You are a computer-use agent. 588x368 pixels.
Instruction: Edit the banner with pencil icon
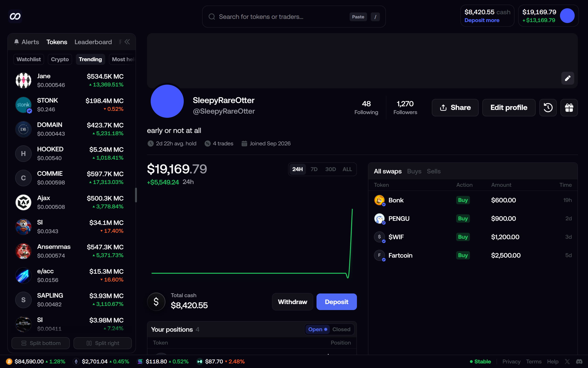pyautogui.click(x=568, y=78)
